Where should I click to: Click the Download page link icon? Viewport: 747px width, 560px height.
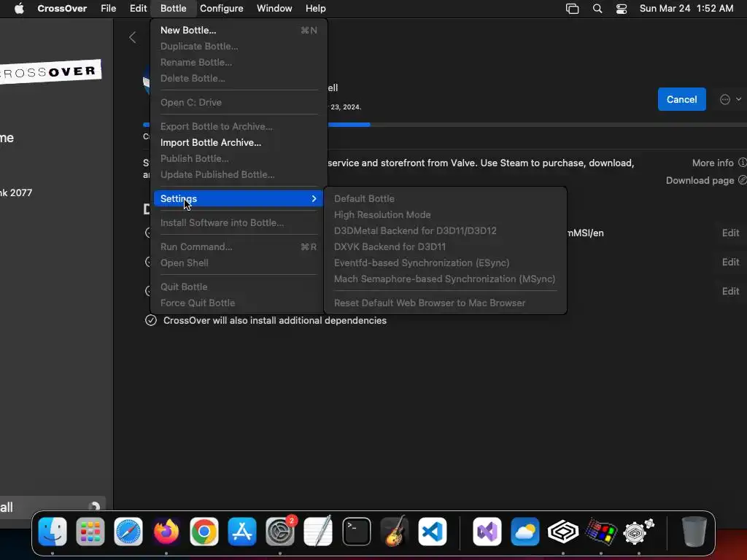(x=742, y=180)
